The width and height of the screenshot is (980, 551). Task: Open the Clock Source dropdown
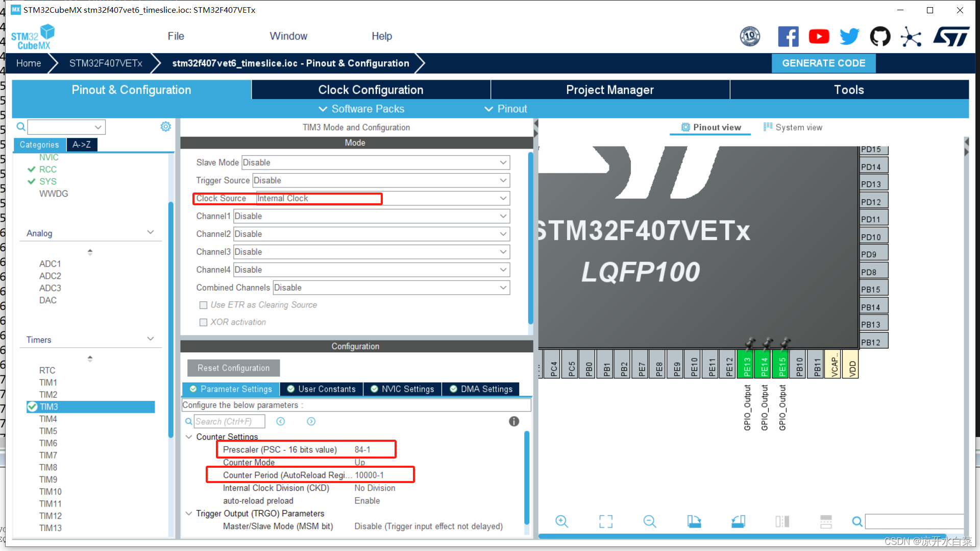(x=383, y=198)
